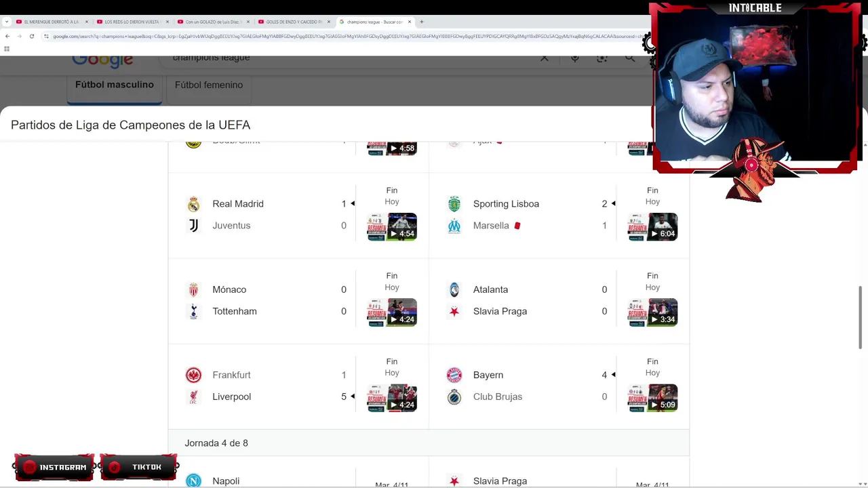Click the Bayern crest
Screen dimensions: 868x488
click(x=454, y=375)
